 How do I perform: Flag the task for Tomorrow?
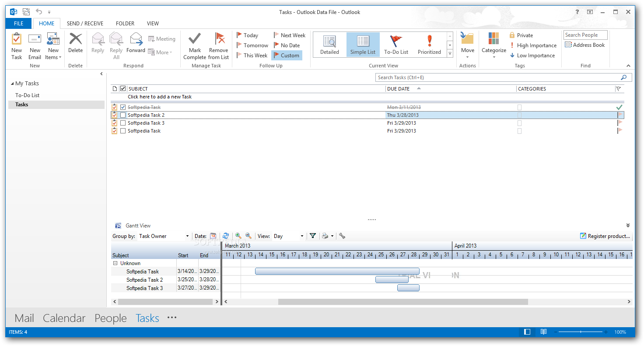[x=252, y=45]
